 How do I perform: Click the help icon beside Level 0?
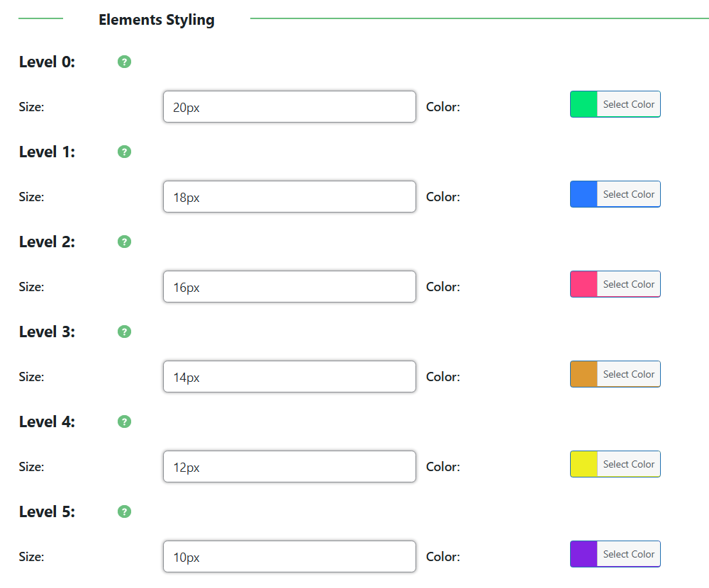[x=124, y=62]
